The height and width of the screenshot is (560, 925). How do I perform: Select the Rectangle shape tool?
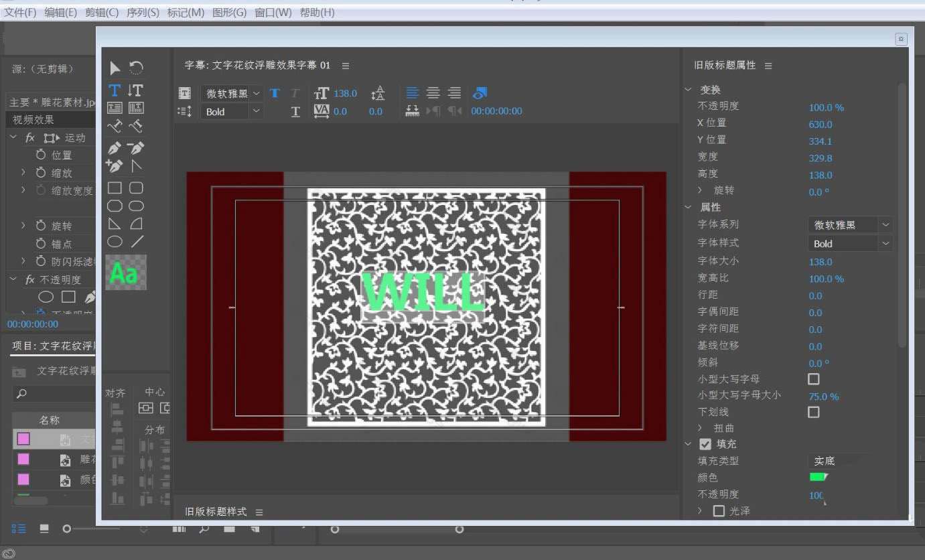[x=115, y=188]
